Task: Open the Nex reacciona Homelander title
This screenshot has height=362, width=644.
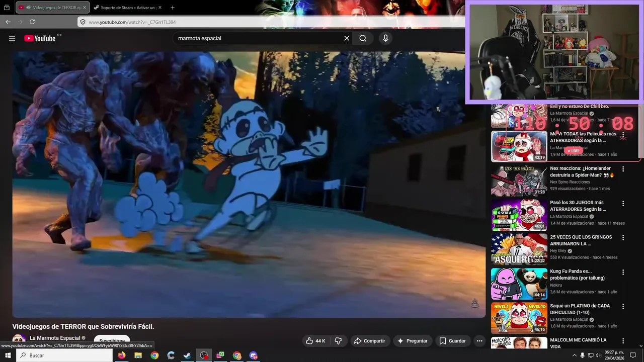Action: [x=582, y=171]
